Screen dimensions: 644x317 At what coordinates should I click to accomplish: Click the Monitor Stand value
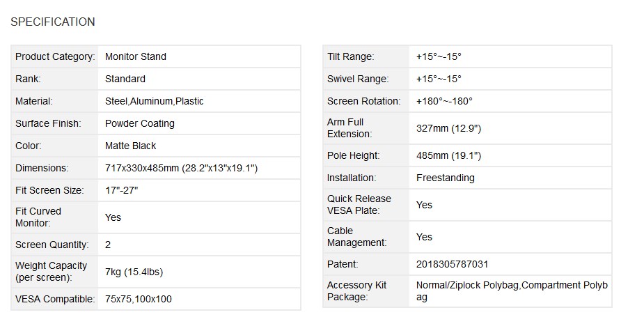click(136, 56)
